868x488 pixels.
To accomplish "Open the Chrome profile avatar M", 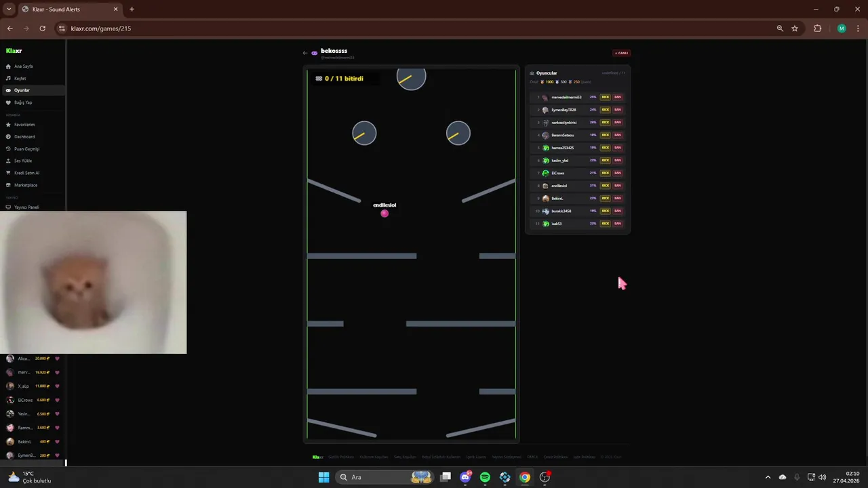I will tap(842, 28).
